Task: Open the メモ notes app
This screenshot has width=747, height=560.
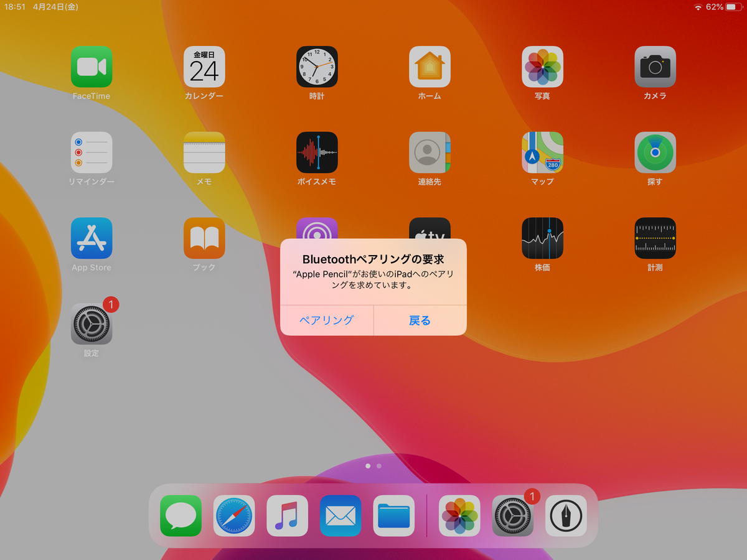Action: pyautogui.click(x=204, y=152)
